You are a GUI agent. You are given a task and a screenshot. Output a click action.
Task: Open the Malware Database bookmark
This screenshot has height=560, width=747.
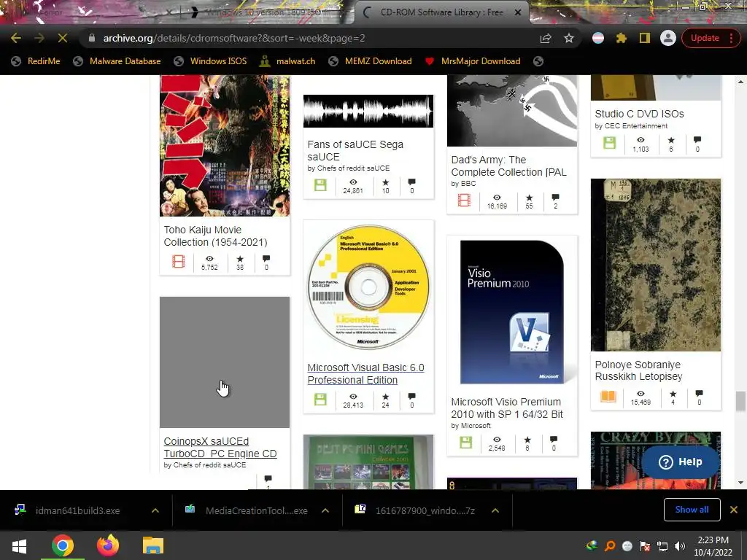117,61
